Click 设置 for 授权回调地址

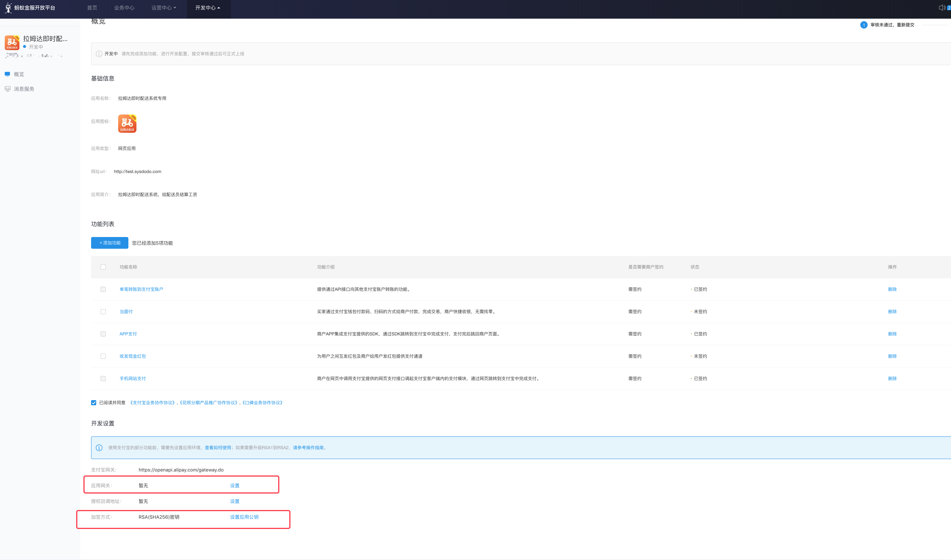point(235,501)
